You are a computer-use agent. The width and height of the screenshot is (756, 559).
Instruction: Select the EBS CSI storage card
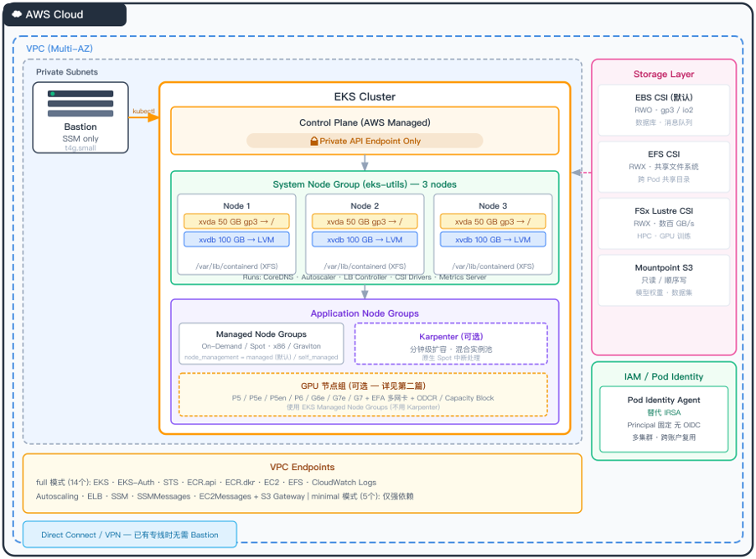664,110
